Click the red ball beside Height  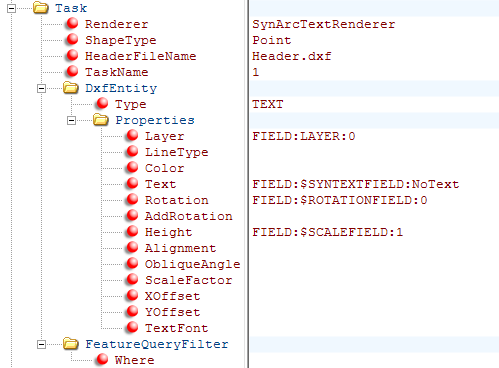[132, 232]
